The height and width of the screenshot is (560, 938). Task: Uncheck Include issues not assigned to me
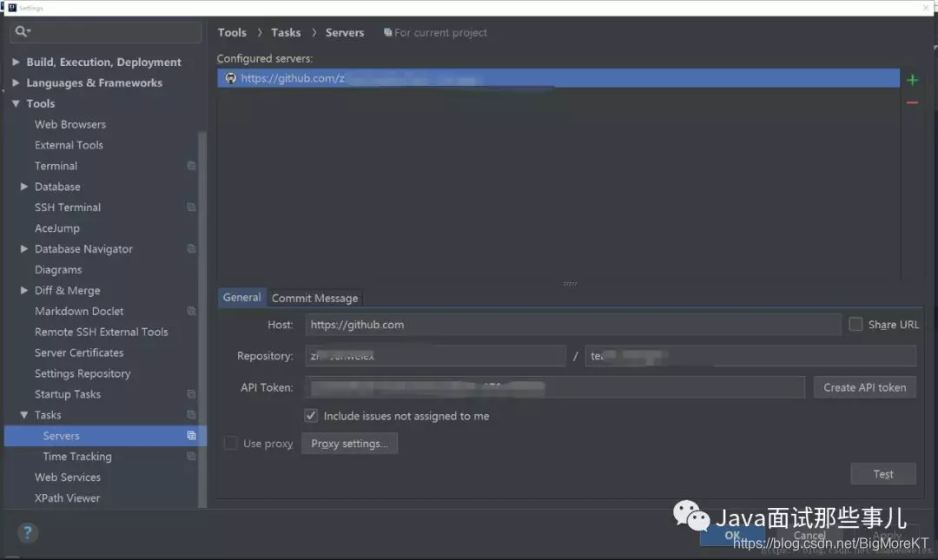(311, 415)
